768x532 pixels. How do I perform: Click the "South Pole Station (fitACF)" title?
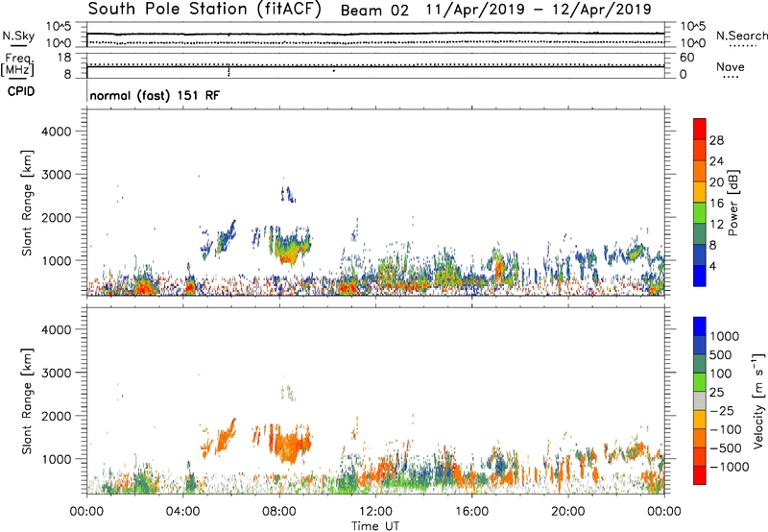click(x=204, y=10)
